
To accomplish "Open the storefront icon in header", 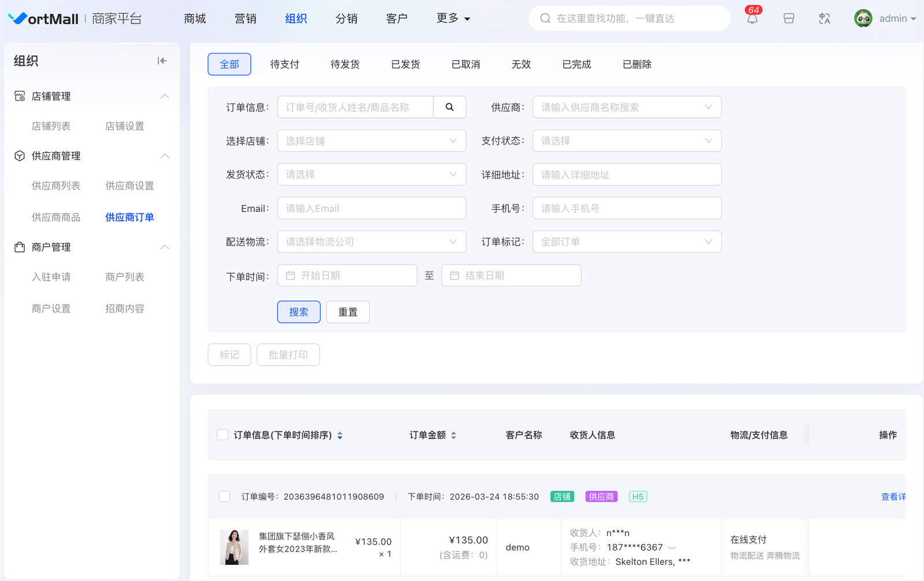I will 789,18.
